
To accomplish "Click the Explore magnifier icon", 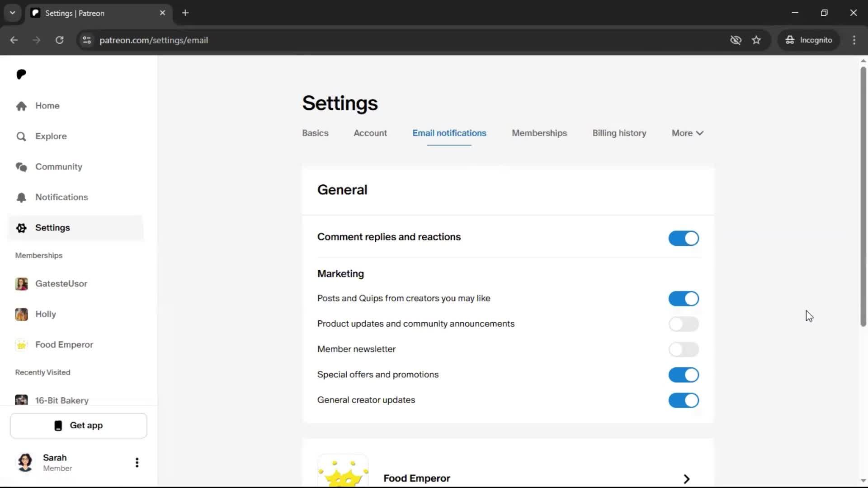I will pyautogui.click(x=21, y=136).
